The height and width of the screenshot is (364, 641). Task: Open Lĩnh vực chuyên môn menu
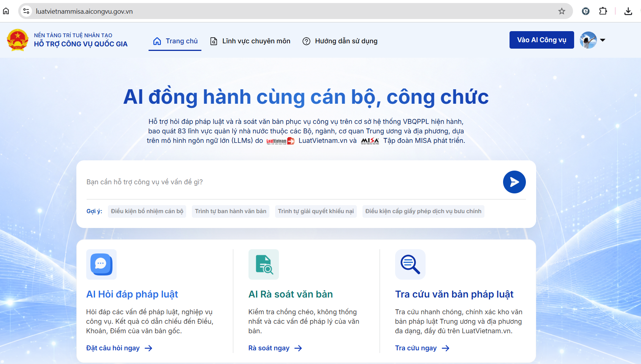point(250,41)
